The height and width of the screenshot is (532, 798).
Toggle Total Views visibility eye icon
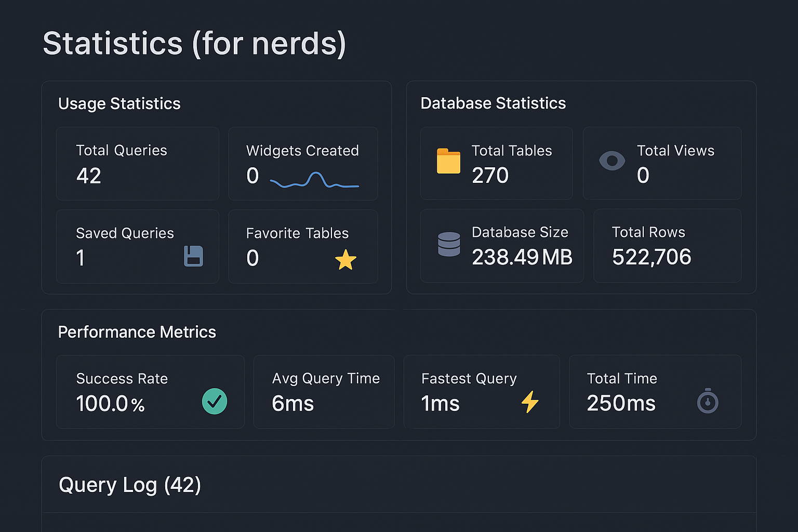612,161
